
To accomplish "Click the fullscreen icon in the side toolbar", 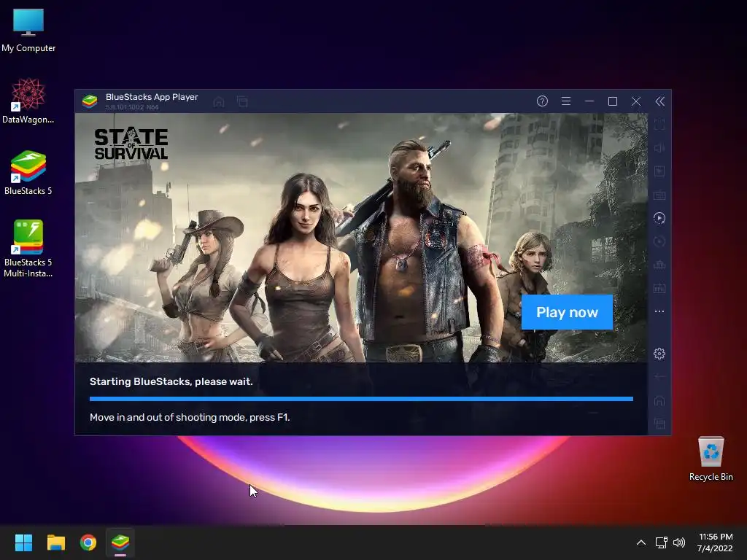I will pos(659,124).
